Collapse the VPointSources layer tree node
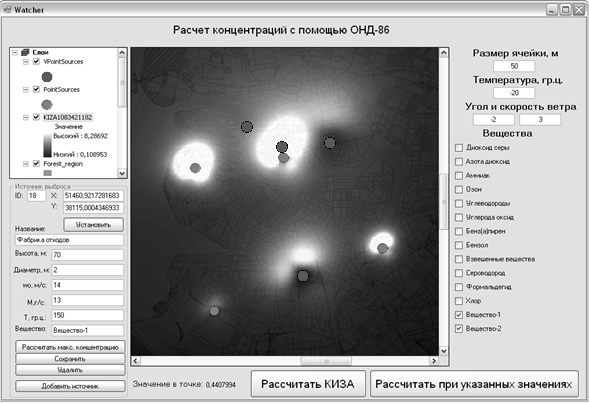This screenshot has width=589, height=403. pyautogui.click(x=26, y=62)
